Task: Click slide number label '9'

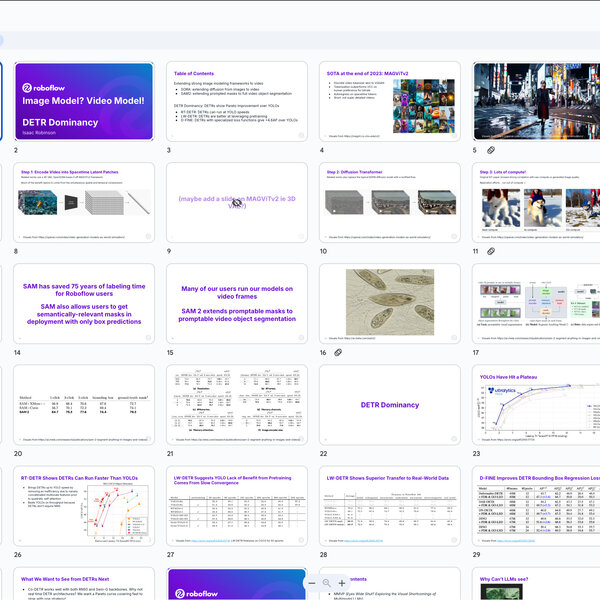Action: click(169, 251)
